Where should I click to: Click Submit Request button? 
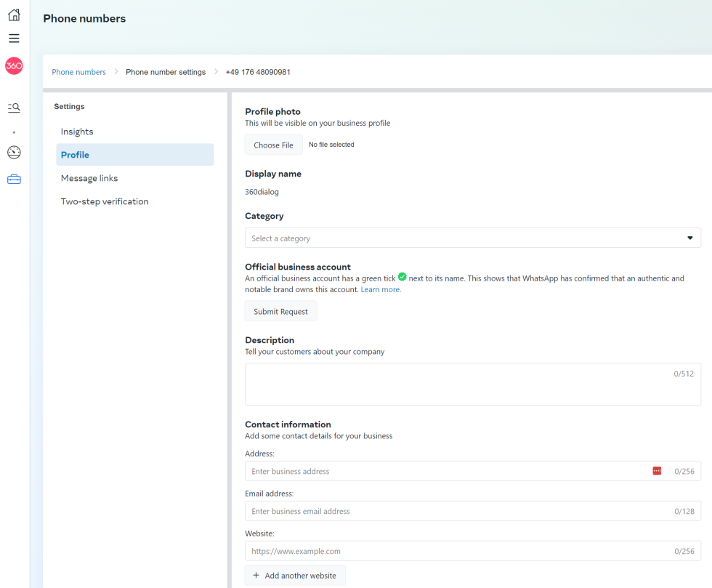pyautogui.click(x=280, y=312)
